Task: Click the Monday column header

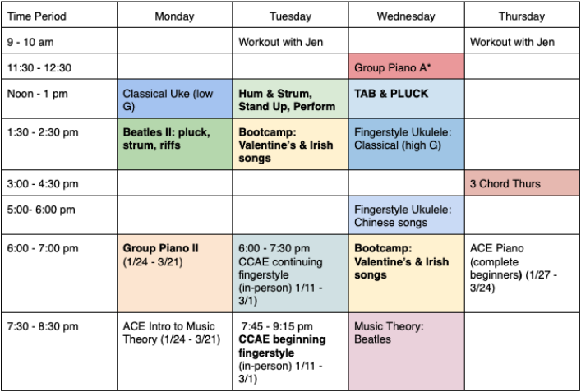Action: (174, 16)
